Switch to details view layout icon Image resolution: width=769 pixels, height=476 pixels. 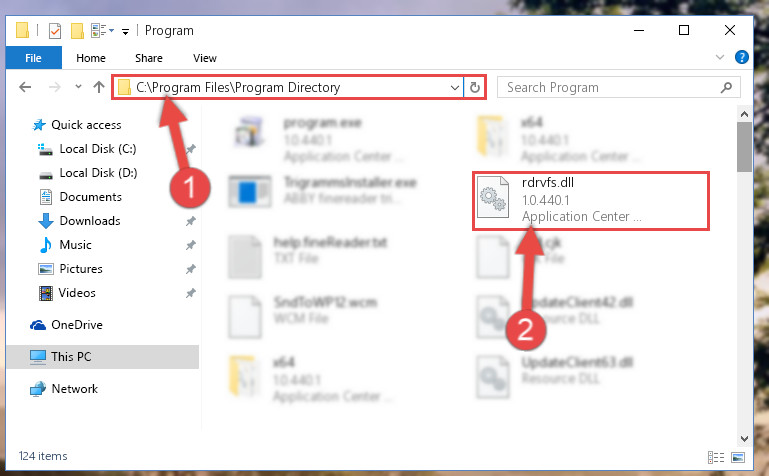pos(716,457)
